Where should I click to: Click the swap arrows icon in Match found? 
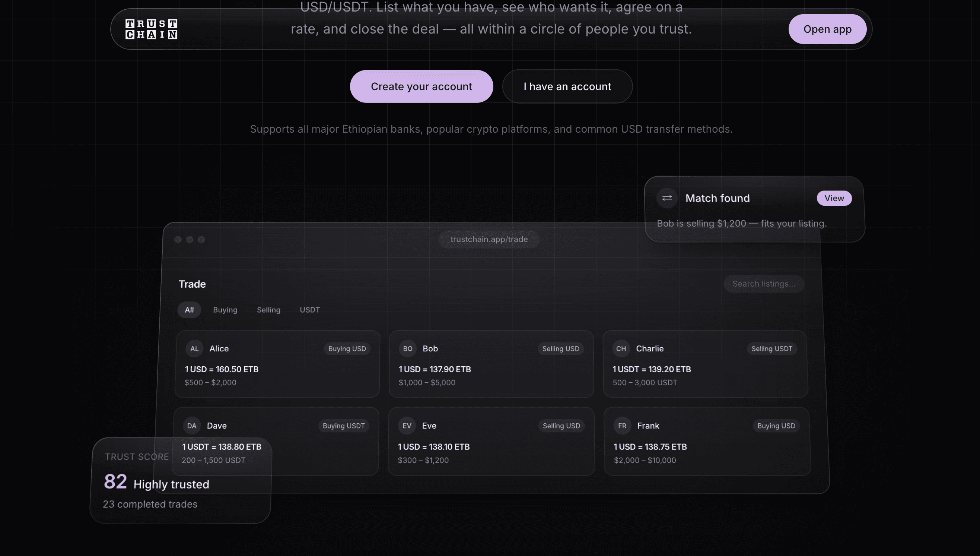pyautogui.click(x=667, y=198)
